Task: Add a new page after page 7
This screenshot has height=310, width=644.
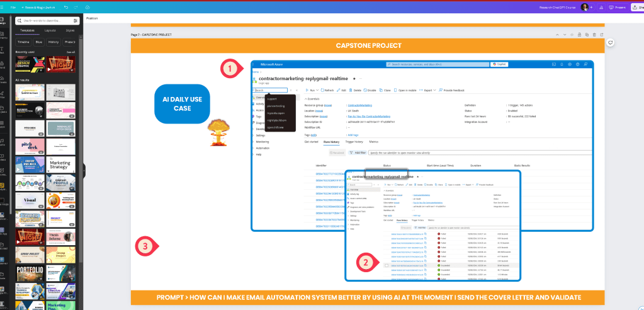Action: pos(602,35)
